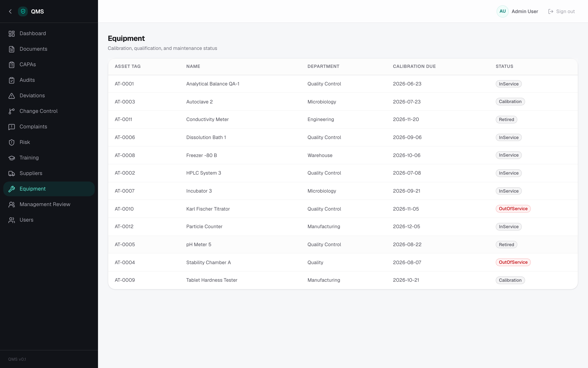The width and height of the screenshot is (588, 368).
Task: Click asset tag AT-0012
Action: point(124,226)
